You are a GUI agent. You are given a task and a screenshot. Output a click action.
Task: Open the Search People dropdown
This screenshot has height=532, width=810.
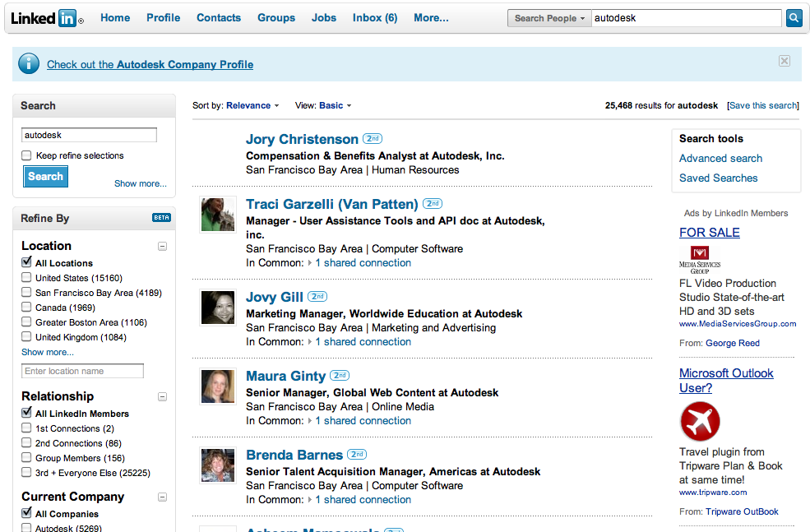click(x=549, y=18)
